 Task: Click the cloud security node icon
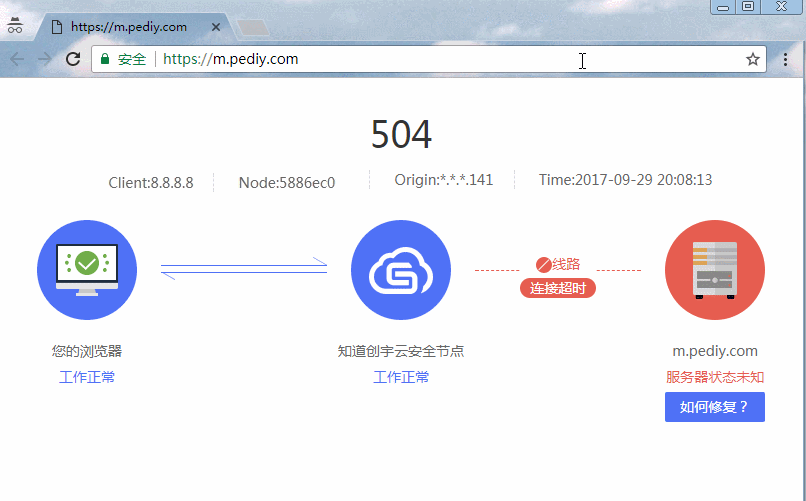point(401,270)
